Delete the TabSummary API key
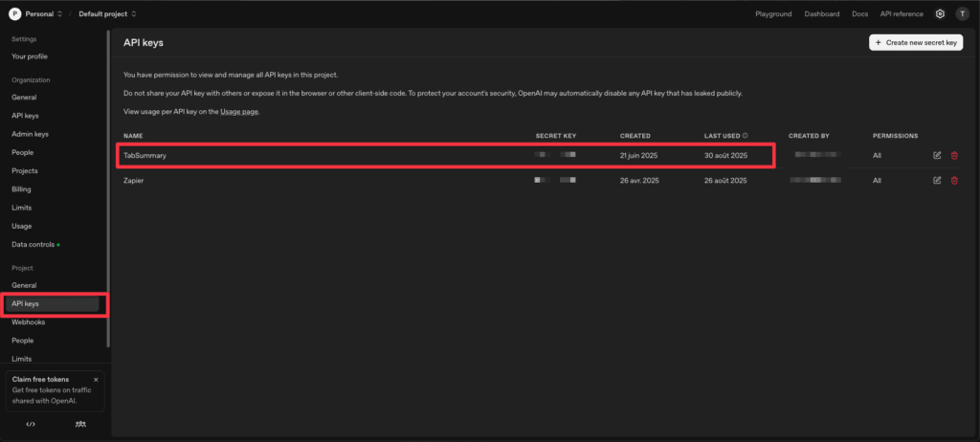The image size is (980, 442). click(954, 155)
